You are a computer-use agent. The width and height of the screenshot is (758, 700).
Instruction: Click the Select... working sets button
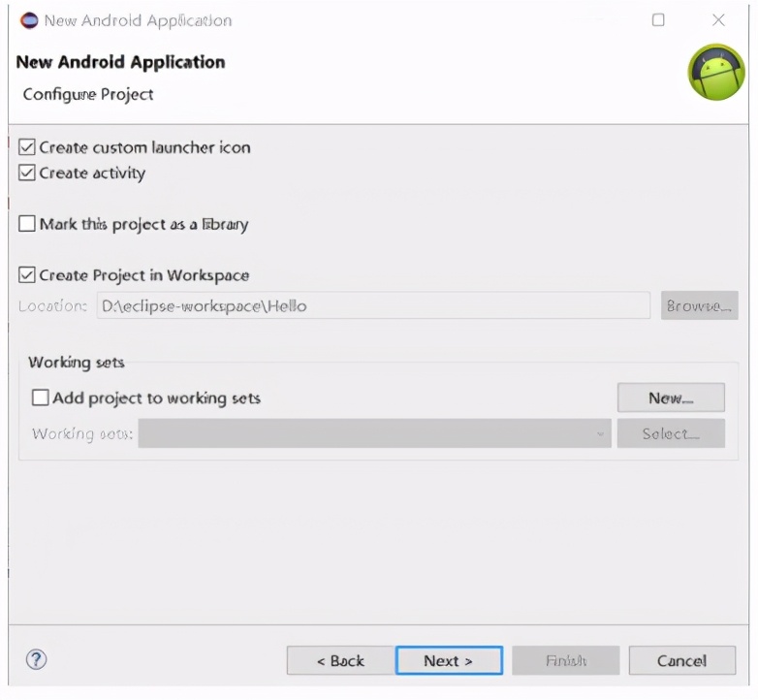[x=671, y=433]
